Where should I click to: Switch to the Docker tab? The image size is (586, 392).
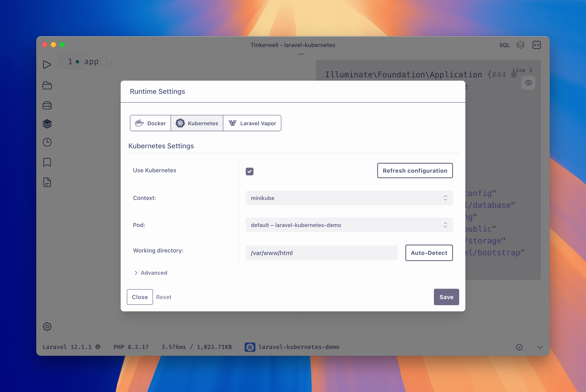(x=150, y=123)
